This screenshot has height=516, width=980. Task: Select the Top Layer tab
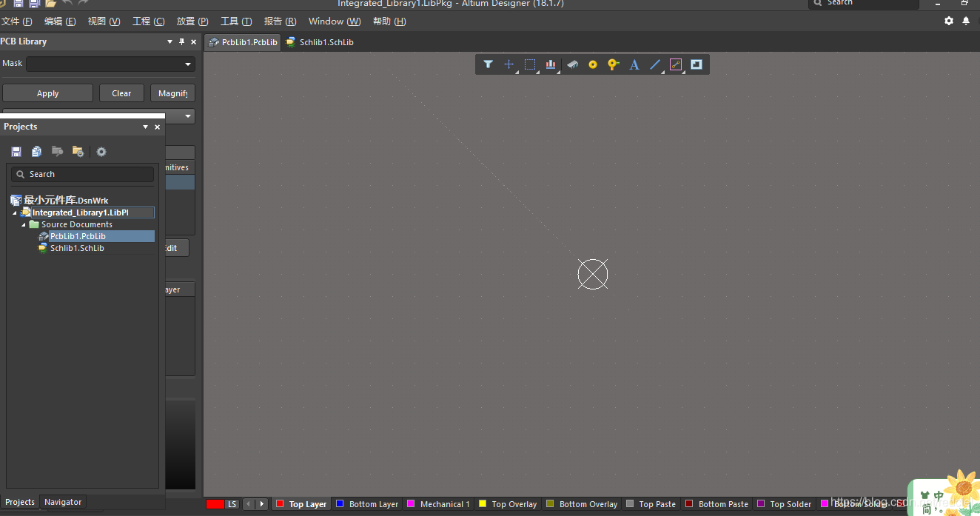click(301, 504)
